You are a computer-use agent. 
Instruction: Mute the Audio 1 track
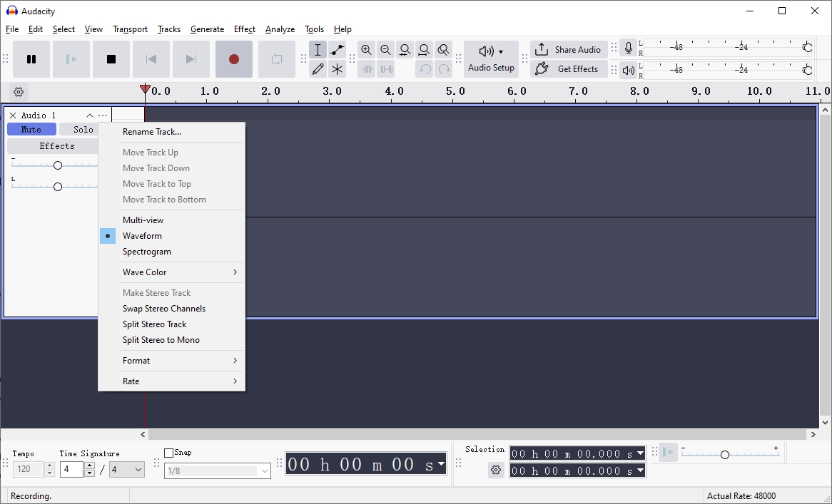31,129
